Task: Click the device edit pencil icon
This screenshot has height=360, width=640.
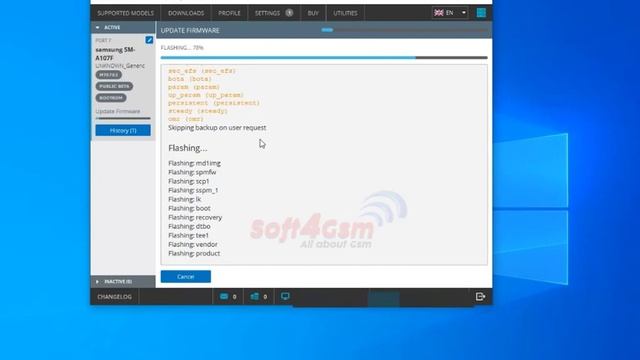Action: pos(149,40)
